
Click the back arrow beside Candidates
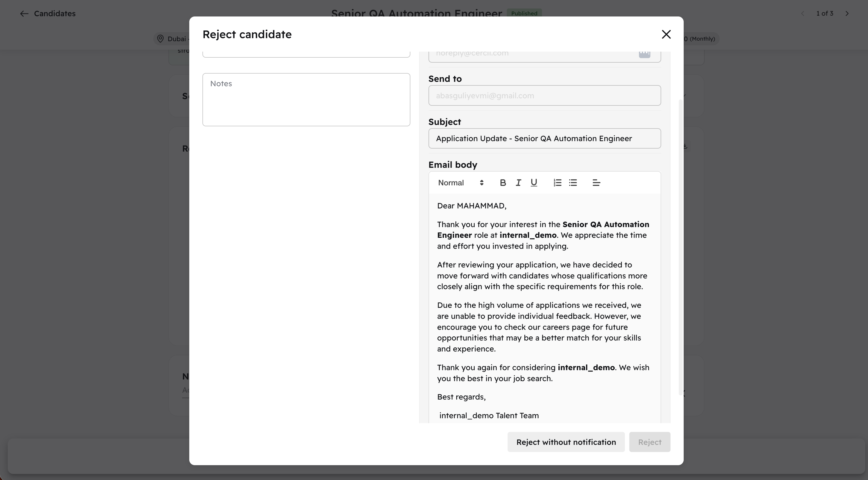pyautogui.click(x=24, y=13)
